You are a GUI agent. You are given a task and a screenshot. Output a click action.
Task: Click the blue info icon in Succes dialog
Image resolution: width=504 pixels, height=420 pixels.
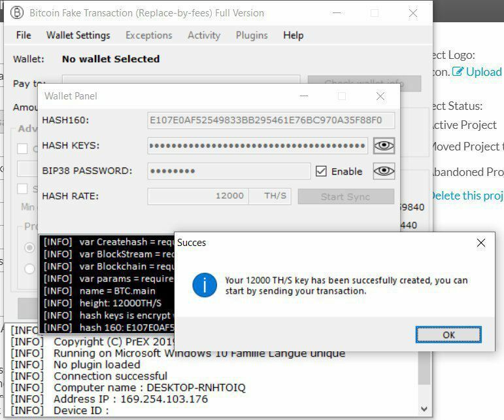(x=205, y=285)
